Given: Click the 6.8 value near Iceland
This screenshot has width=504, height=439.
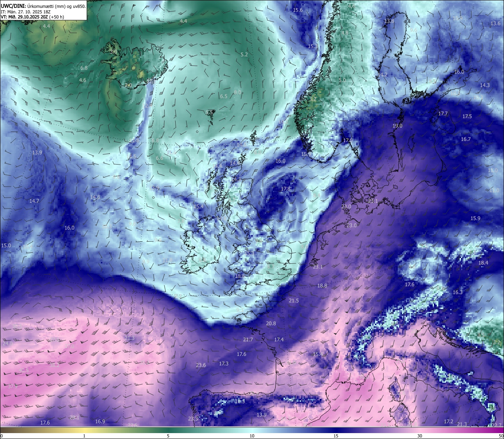Looking at the screenshot, I should [84, 68].
